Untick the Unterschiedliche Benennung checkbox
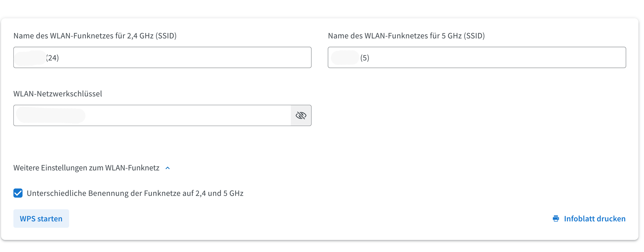The height and width of the screenshot is (252, 644). (18, 193)
